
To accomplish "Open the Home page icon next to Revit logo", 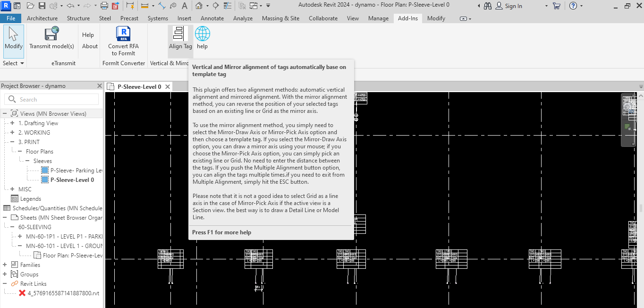I will [17, 6].
